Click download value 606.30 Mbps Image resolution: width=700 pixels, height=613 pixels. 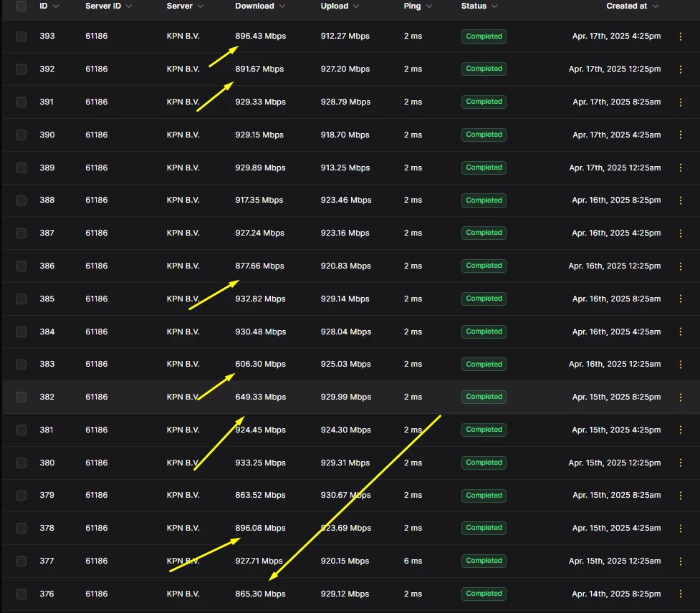pyautogui.click(x=260, y=364)
